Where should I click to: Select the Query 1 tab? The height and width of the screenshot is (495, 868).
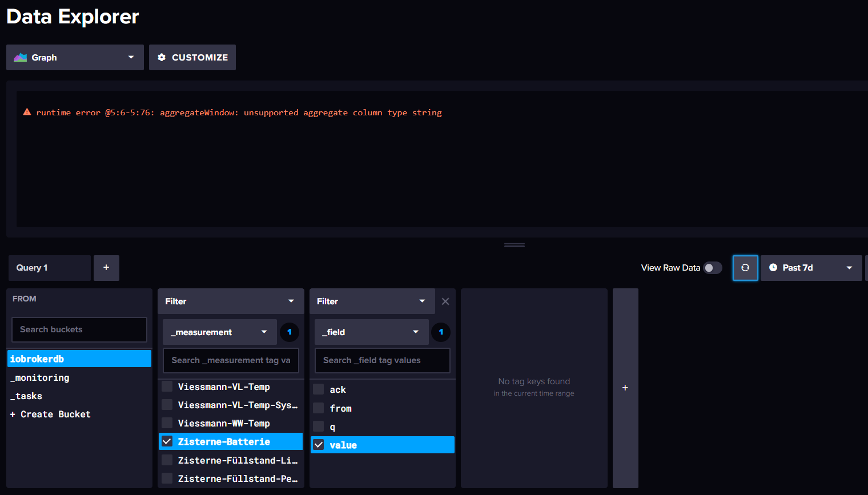[x=50, y=268]
